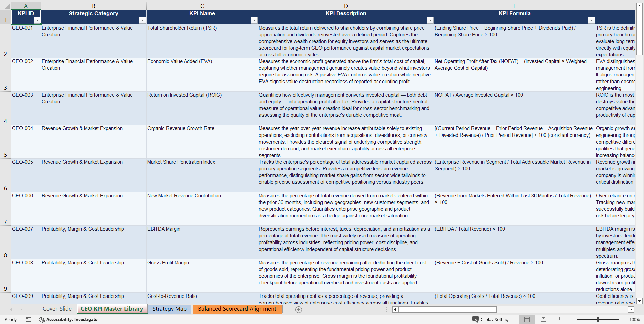Click the Organic Revenue Growth Rate cell

202,142
